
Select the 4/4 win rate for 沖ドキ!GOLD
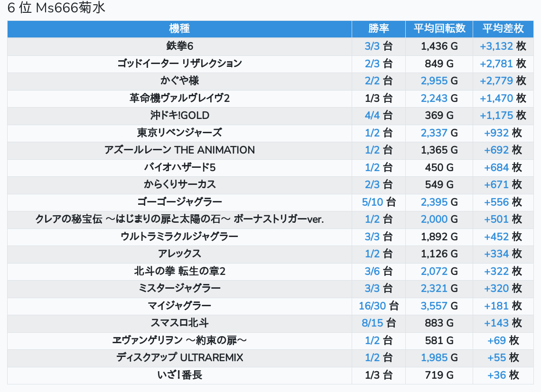373,115
